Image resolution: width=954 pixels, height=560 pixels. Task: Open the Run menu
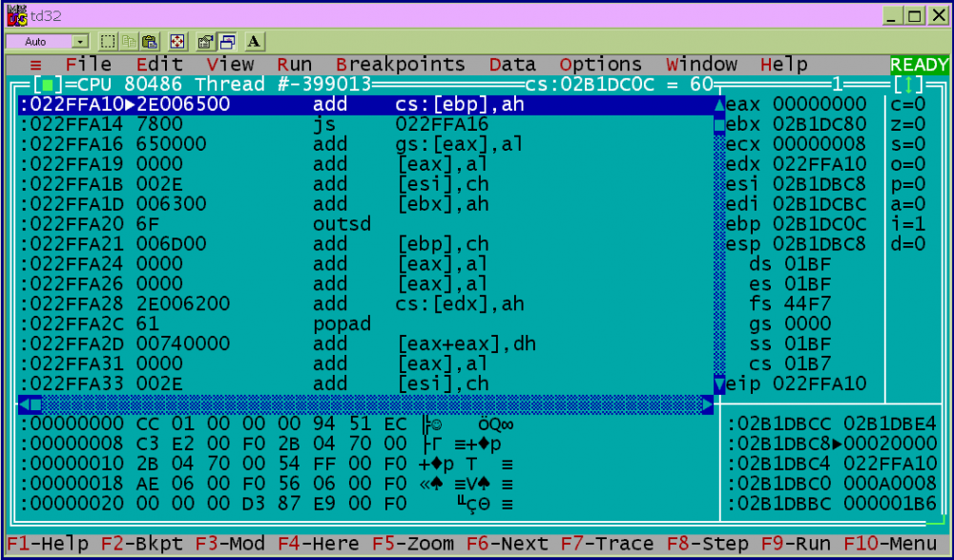click(295, 65)
